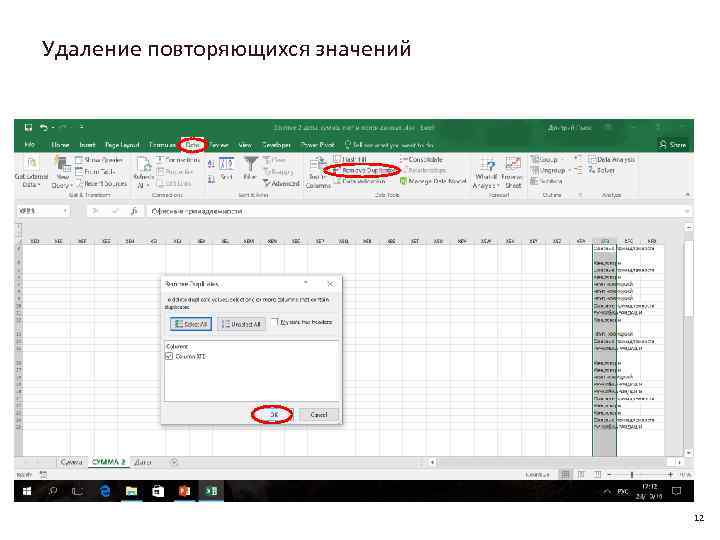Viewport: 720px width, 540px height.
Task: Click the Save icon in the quick access toolbar
Action: click(28, 127)
